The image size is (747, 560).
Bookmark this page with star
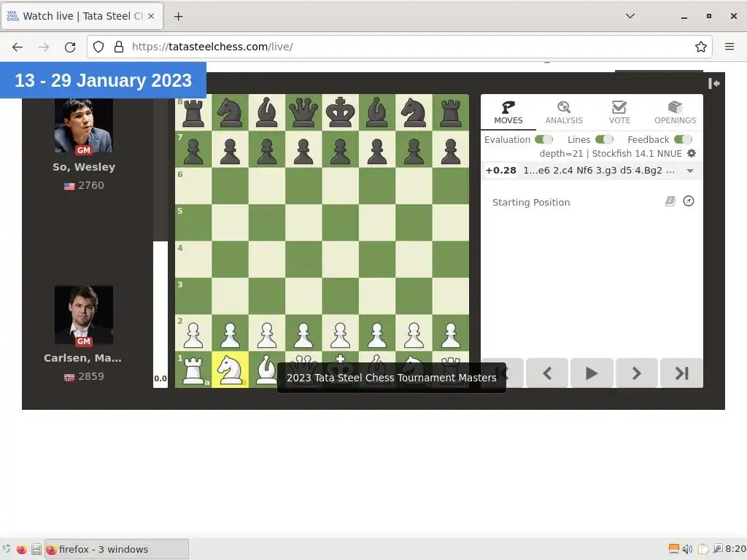click(x=700, y=47)
